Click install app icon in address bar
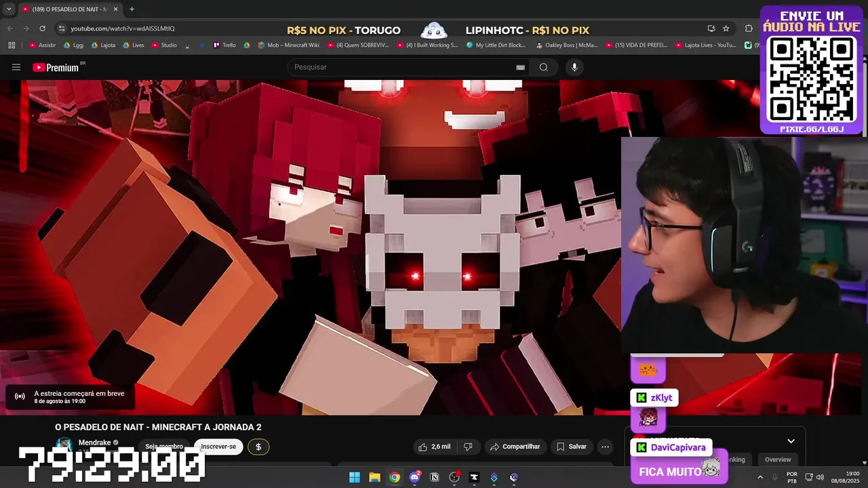Image resolution: width=868 pixels, height=488 pixels. 711,28
